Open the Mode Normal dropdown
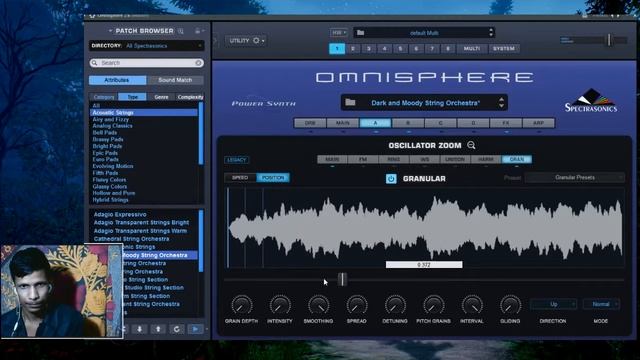 tap(601, 304)
